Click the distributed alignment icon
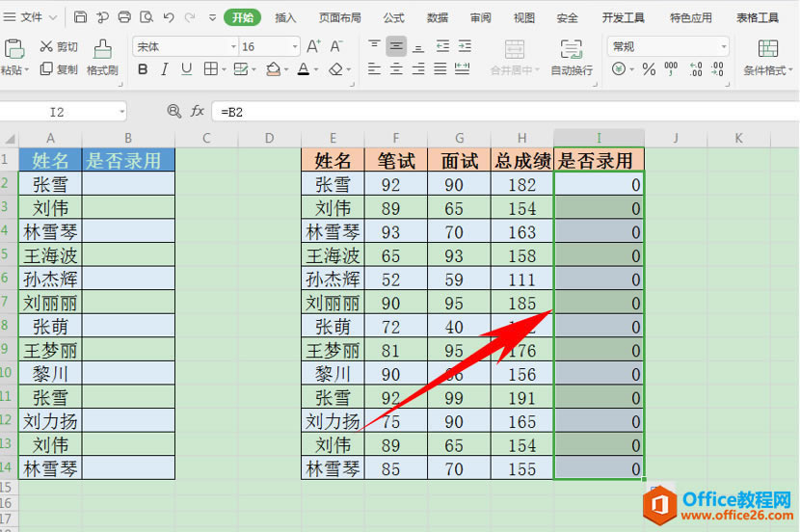Viewport: 800px width, 532px height. point(463,68)
